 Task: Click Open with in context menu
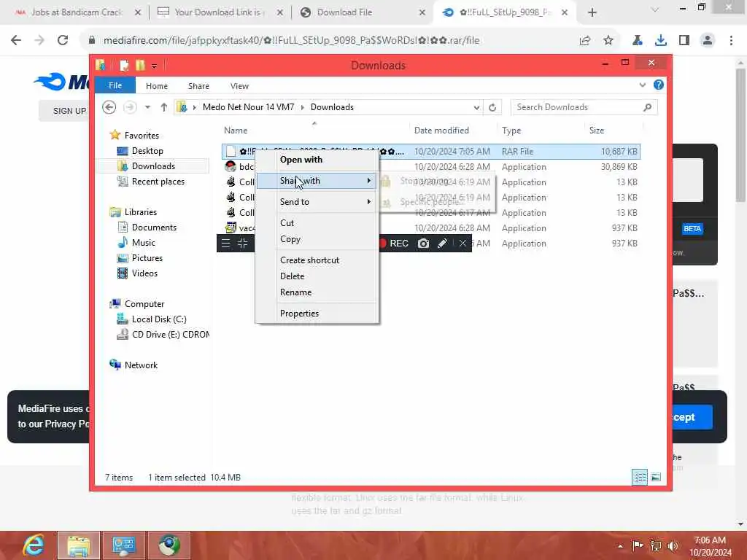pos(301,160)
